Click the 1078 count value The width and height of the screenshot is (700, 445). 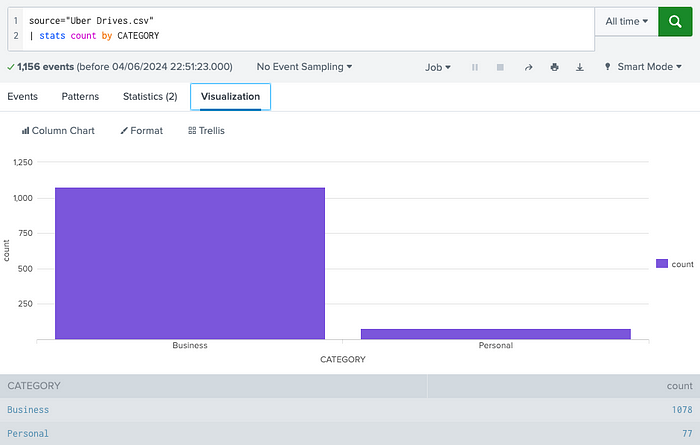pyautogui.click(x=682, y=410)
